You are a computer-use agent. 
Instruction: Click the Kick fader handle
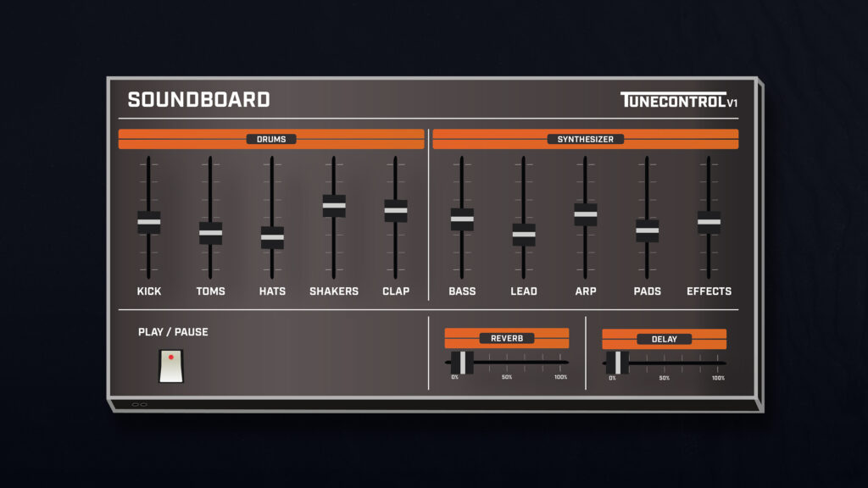(x=148, y=222)
